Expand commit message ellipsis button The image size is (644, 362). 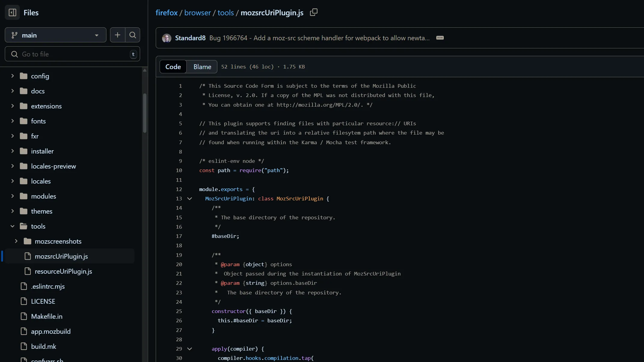pos(440,38)
